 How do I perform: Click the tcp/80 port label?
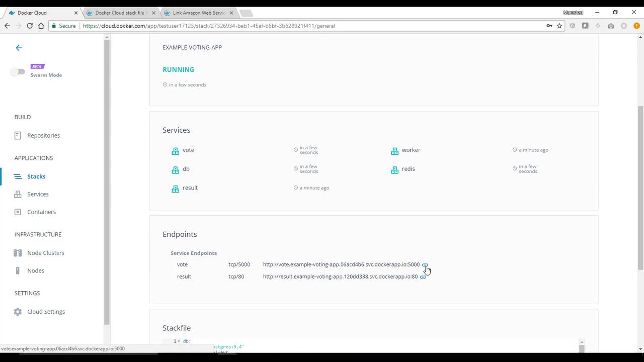point(236,277)
